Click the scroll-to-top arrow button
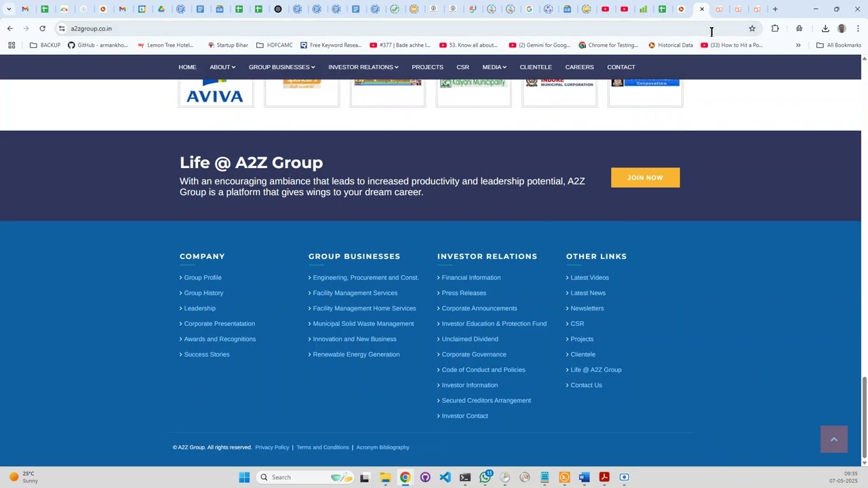 (x=834, y=439)
